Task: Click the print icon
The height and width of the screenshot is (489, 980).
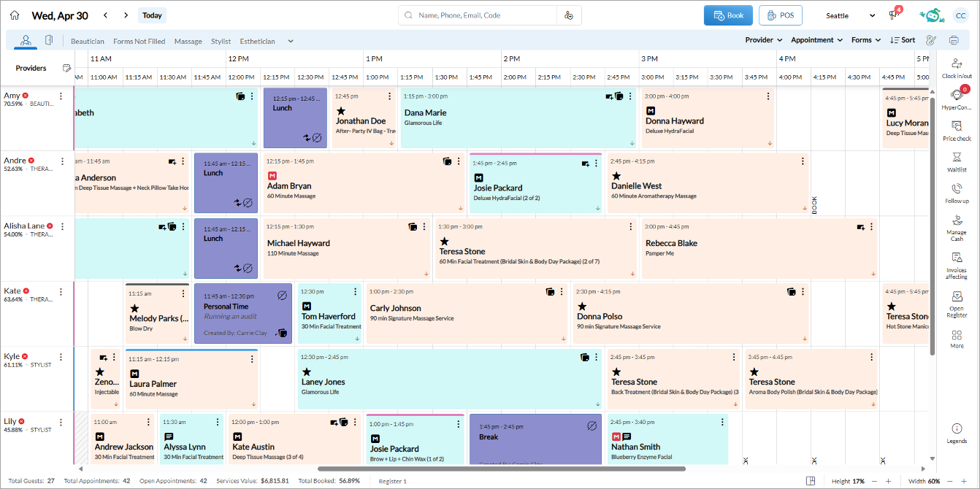Action: tap(953, 40)
